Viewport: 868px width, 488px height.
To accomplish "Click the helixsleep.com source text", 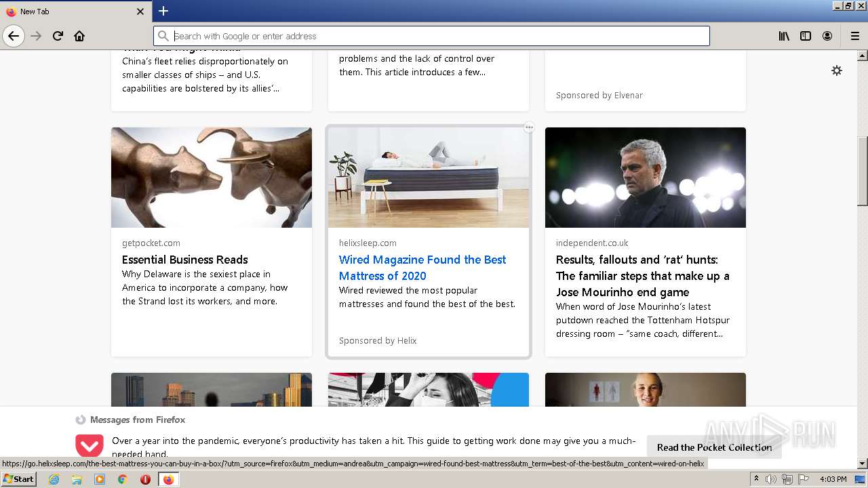I will [368, 243].
